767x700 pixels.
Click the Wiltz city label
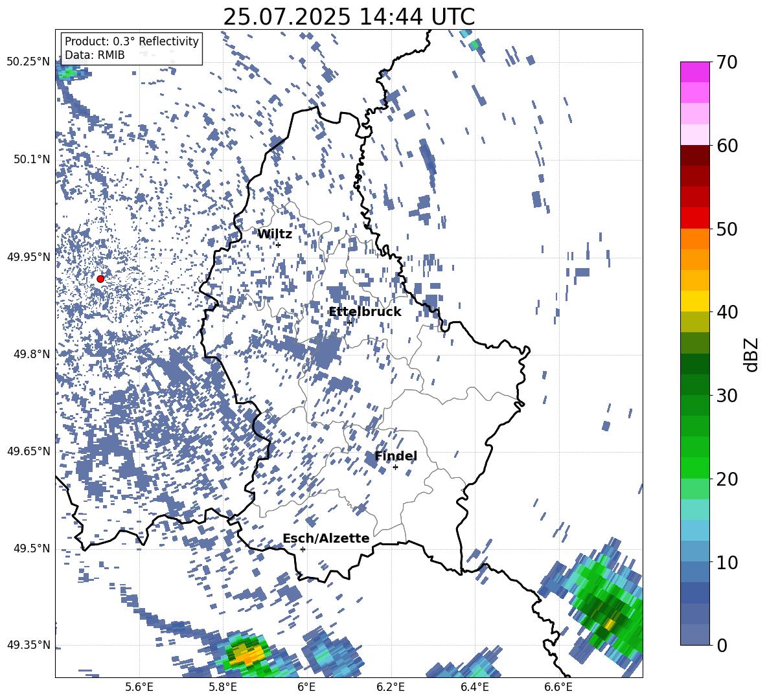(275, 234)
